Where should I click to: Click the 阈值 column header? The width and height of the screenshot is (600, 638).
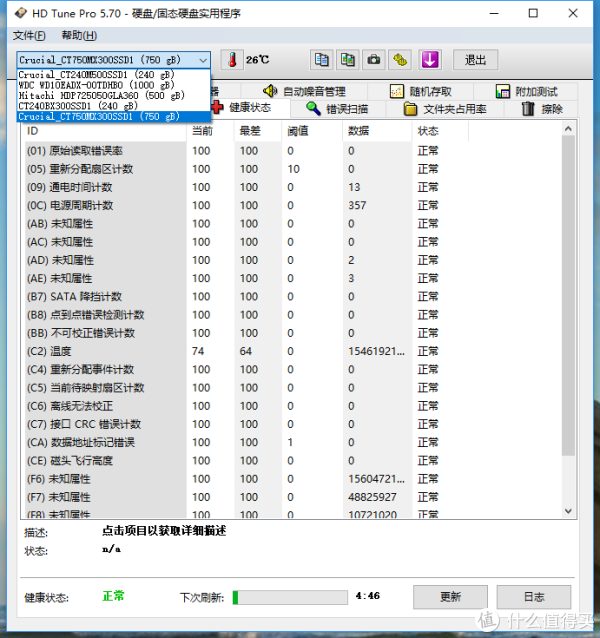pos(312,131)
